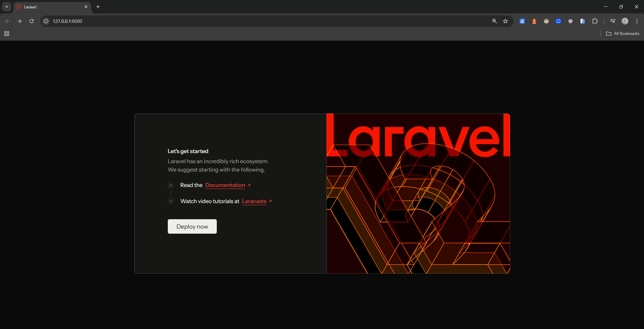The image size is (644, 329).
Task: Open a new tab
Action: (x=98, y=7)
